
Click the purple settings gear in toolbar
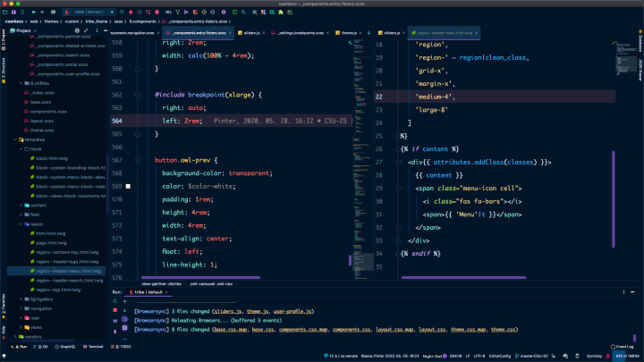point(224,13)
